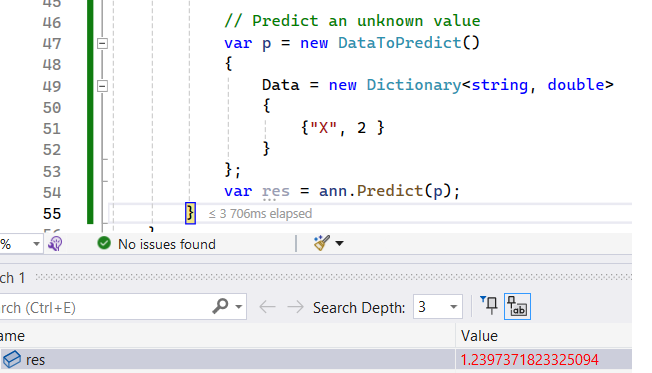The image size is (652, 373).
Task: Open the zoom percentage dropdown
Action: coord(36,244)
